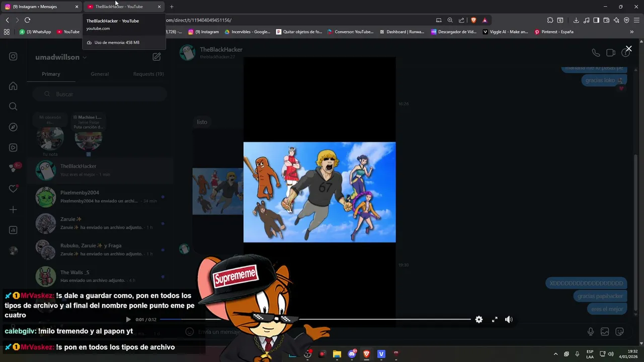Open Brave VPN shield icon
Screen dimensions: 644x362
pyautogui.click(x=626, y=20)
